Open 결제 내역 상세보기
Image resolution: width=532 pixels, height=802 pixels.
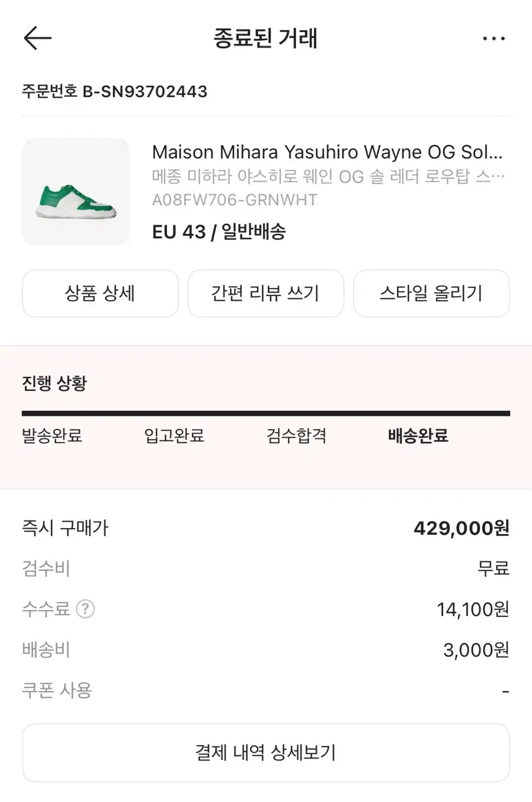[x=265, y=753]
